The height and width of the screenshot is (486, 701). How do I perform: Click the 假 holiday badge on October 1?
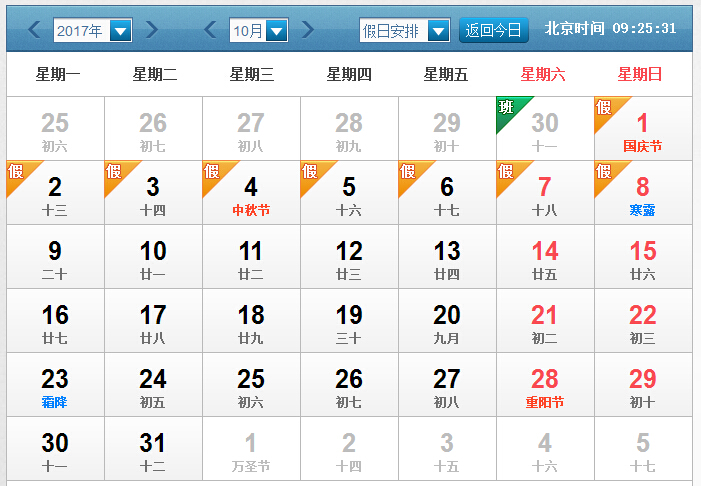click(606, 108)
